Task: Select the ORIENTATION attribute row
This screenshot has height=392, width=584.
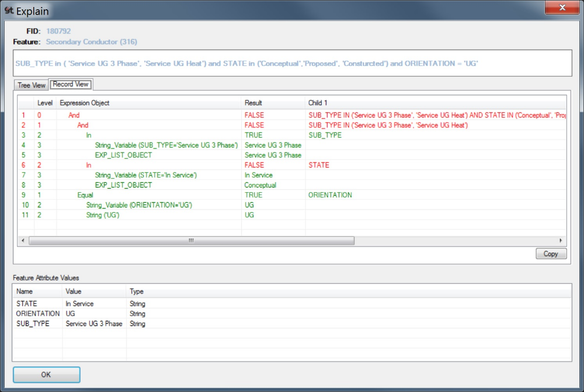Action: [292, 314]
